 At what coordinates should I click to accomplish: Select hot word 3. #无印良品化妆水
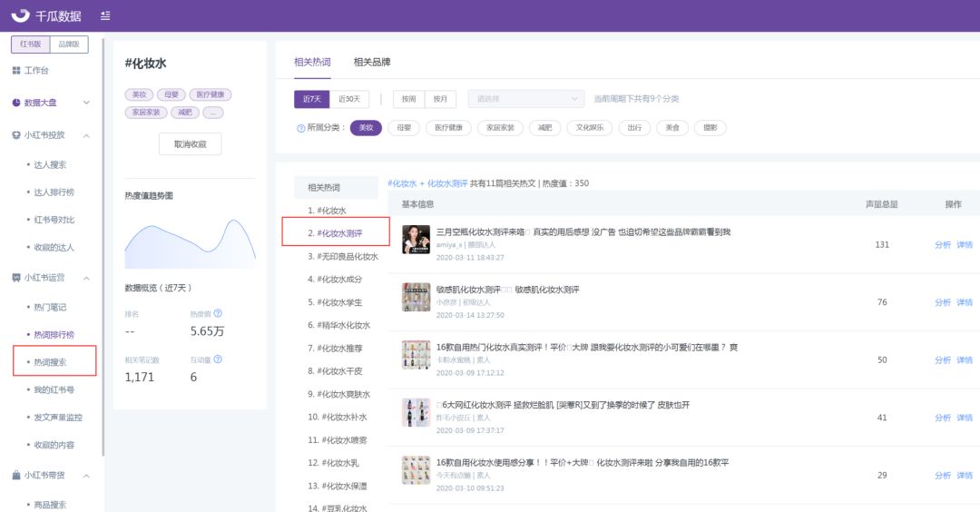click(343, 256)
